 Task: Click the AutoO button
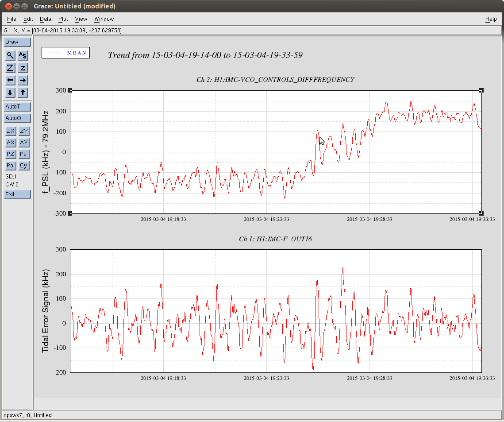coord(17,118)
